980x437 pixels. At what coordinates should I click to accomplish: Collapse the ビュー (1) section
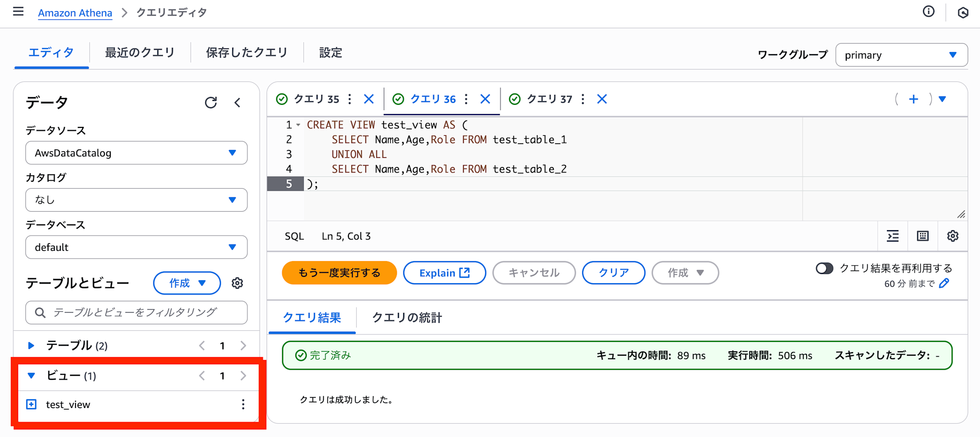pos(31,376)
